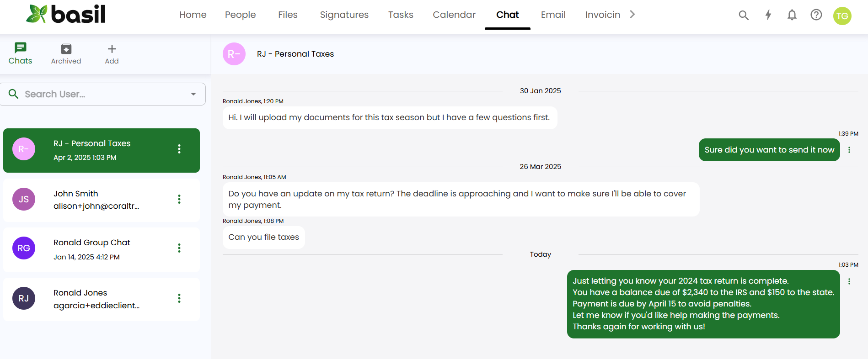
Task: Open options for RJ - Personal Taxes chat
Action: tap(179, 149)
